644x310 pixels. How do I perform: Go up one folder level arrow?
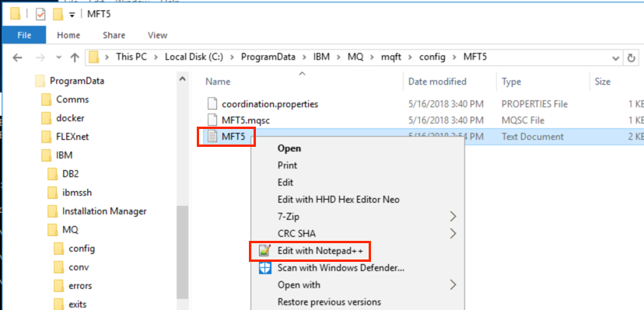point(75,57)
